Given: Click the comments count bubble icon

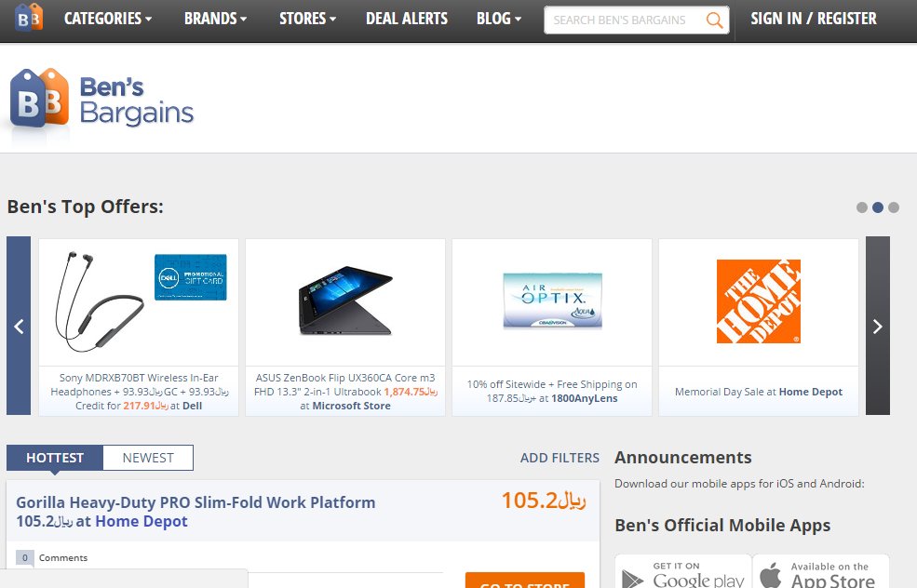Looking at the screenshot, I should pyautogui.click(x=25, y=558).
